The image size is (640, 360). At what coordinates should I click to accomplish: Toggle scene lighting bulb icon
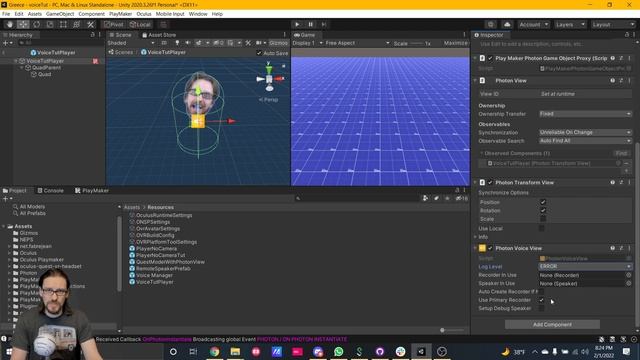(x=177, y=43)
